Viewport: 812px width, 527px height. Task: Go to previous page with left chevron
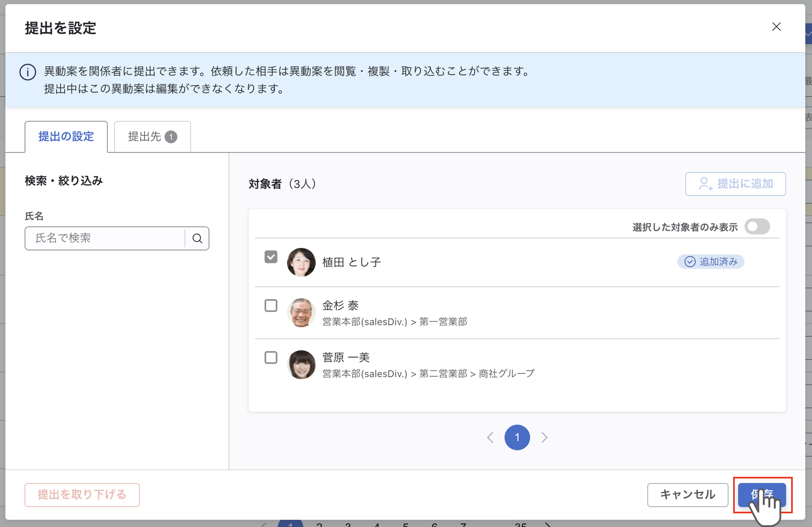(x=490, y=437)
